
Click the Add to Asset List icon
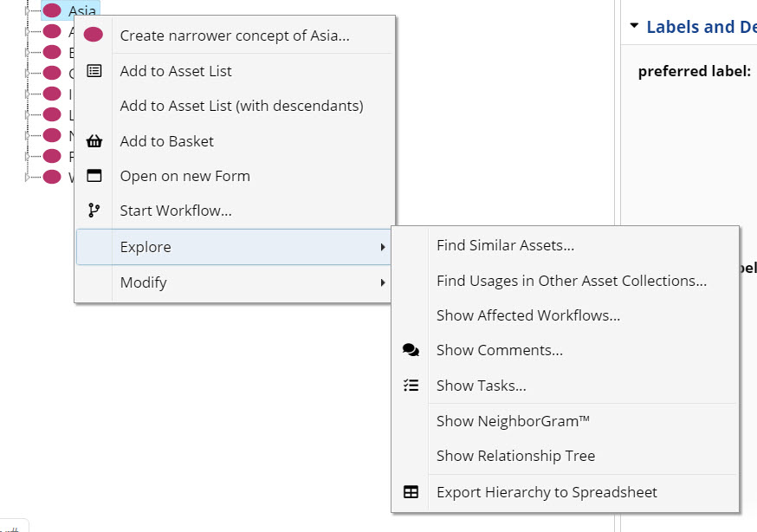94,71
